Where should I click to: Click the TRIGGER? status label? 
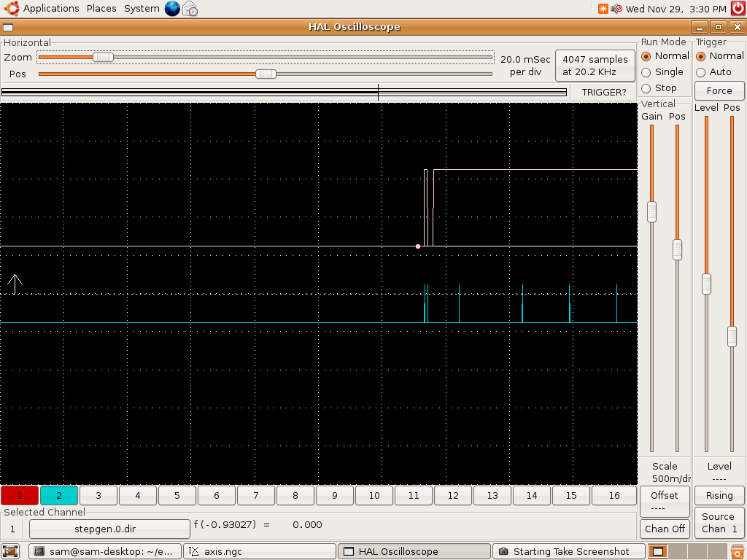tap(603, 93)
